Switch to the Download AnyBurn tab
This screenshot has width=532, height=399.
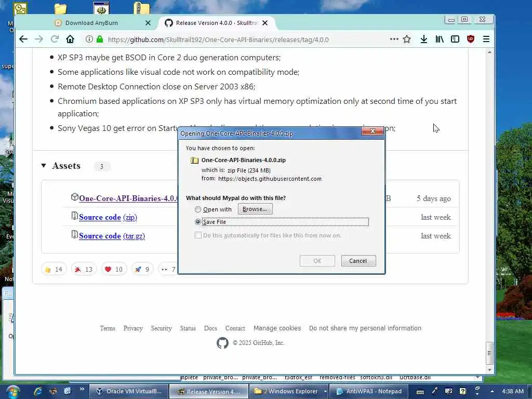point(91,23)
